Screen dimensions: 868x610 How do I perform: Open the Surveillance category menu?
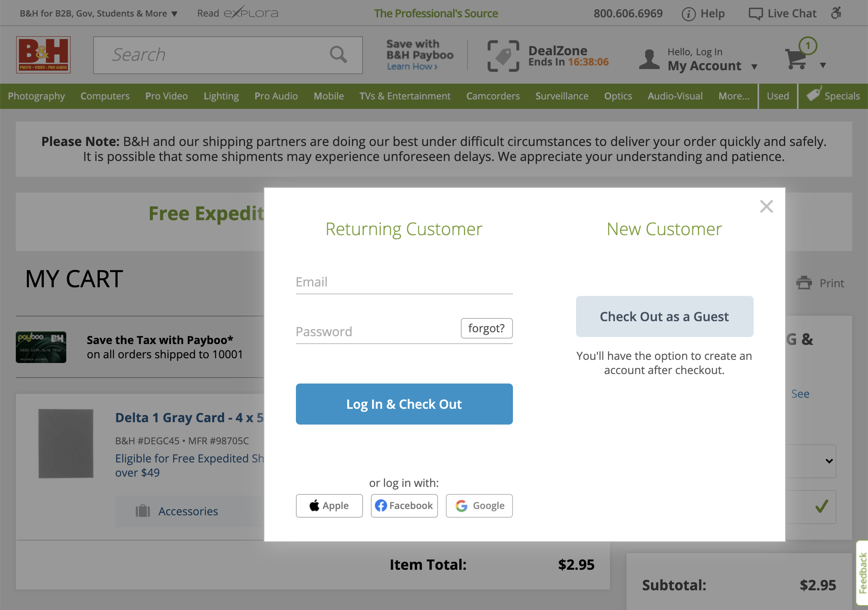[561, 96]
